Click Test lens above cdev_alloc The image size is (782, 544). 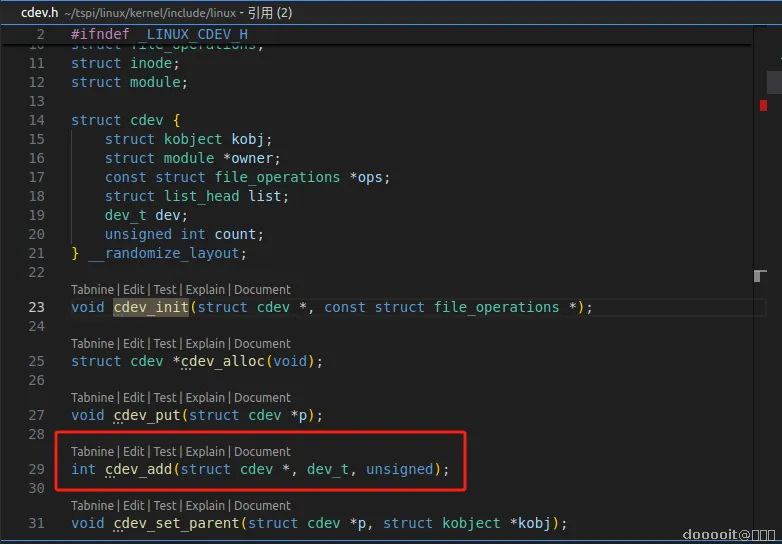tap(165, 344)
